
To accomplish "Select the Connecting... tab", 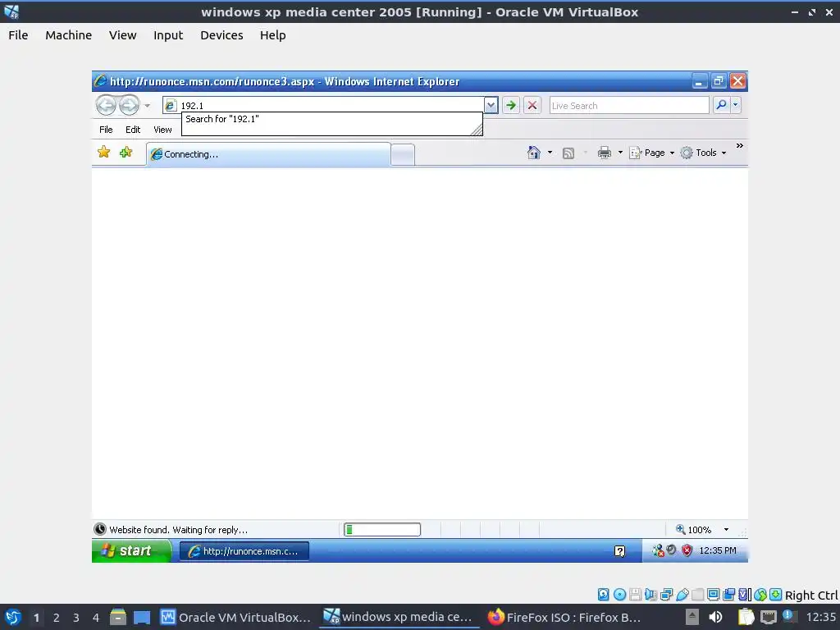I will click(268, 154).
